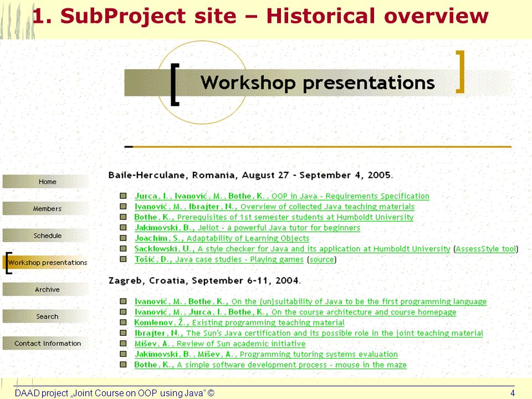Click bullet icon beside Ibrajter Sun's certification entry
Screen dimensions: 532x399
coord(123,332)
